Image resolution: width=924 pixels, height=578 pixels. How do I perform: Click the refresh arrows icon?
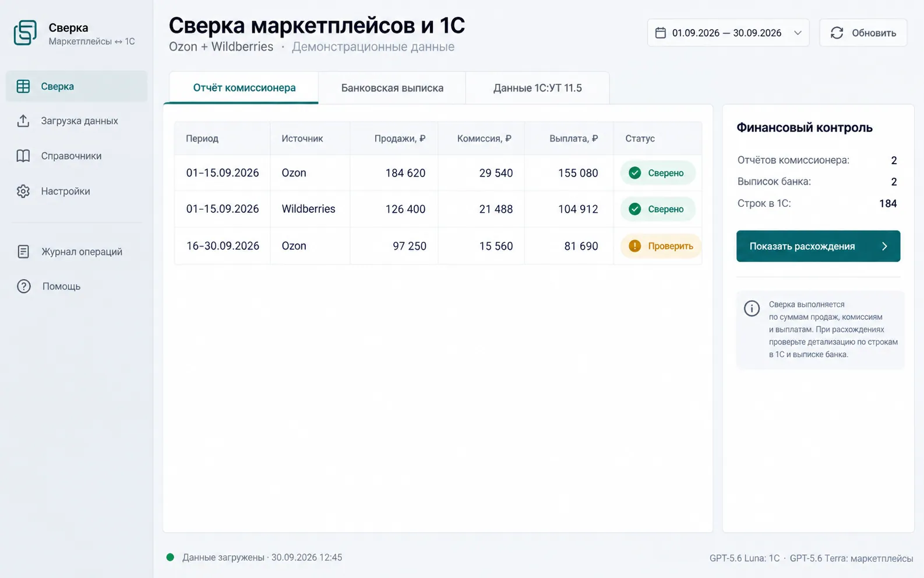(x=837, y=33)
